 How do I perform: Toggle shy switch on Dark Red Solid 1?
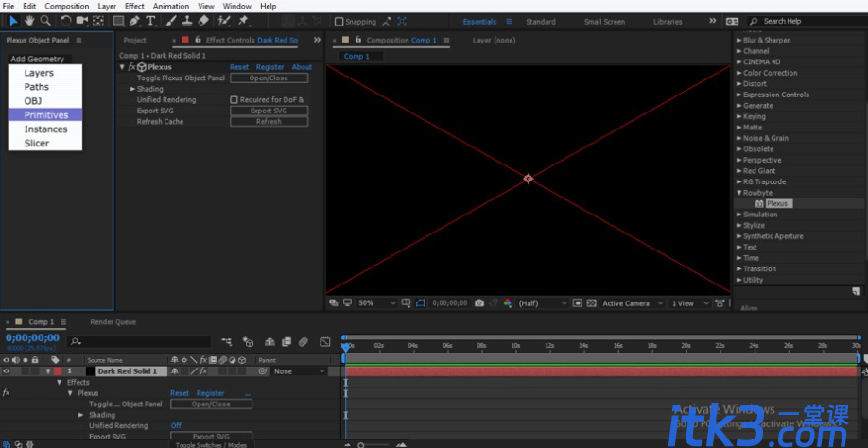176,371
